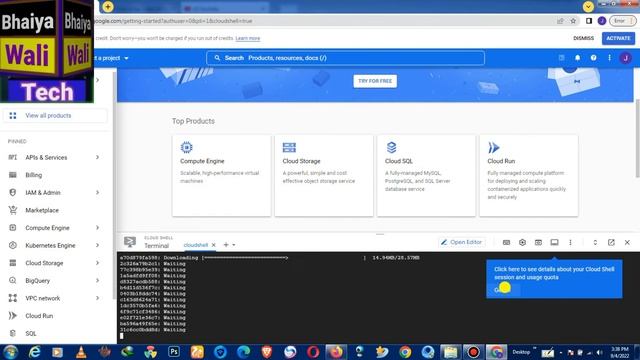
Task: Click the ACTIVATE button
Action: (x=618, y=38)
